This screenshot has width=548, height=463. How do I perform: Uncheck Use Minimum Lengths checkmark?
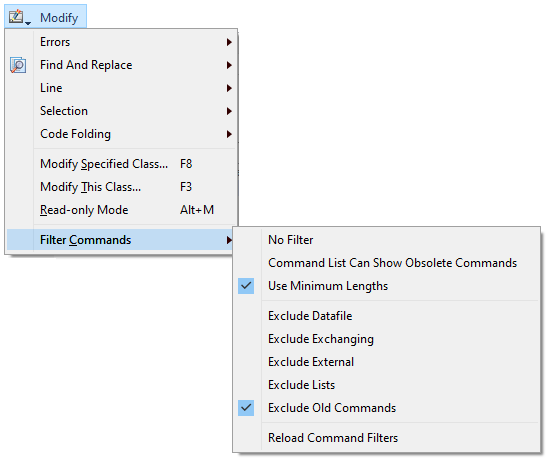246,286
